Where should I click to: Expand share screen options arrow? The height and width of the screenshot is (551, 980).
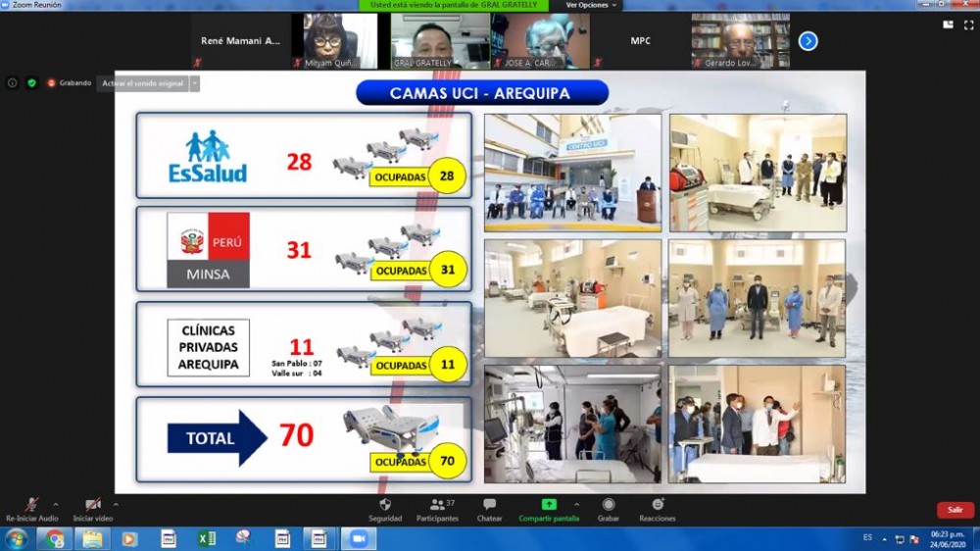(576, 504)
